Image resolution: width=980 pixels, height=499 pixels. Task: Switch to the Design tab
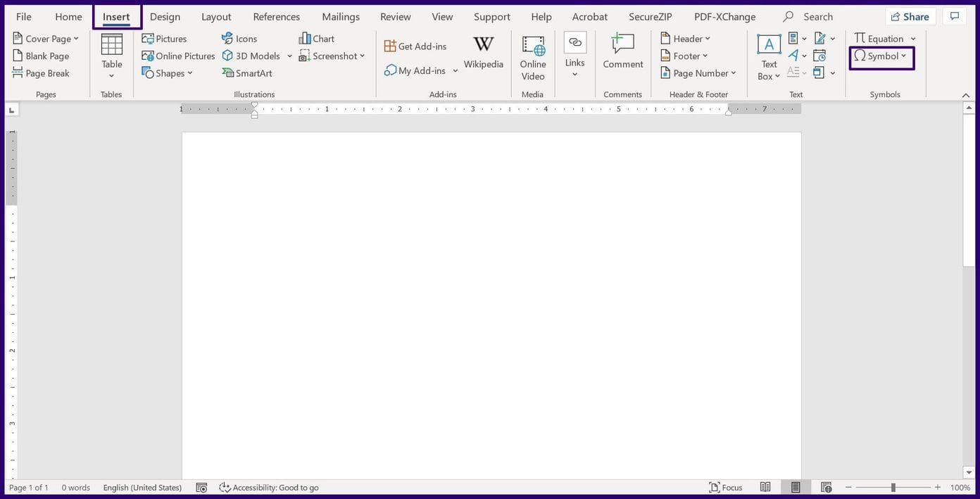165,16
